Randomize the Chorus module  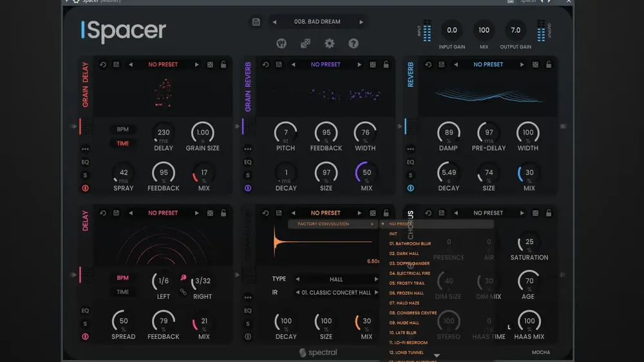coord(535,213)
